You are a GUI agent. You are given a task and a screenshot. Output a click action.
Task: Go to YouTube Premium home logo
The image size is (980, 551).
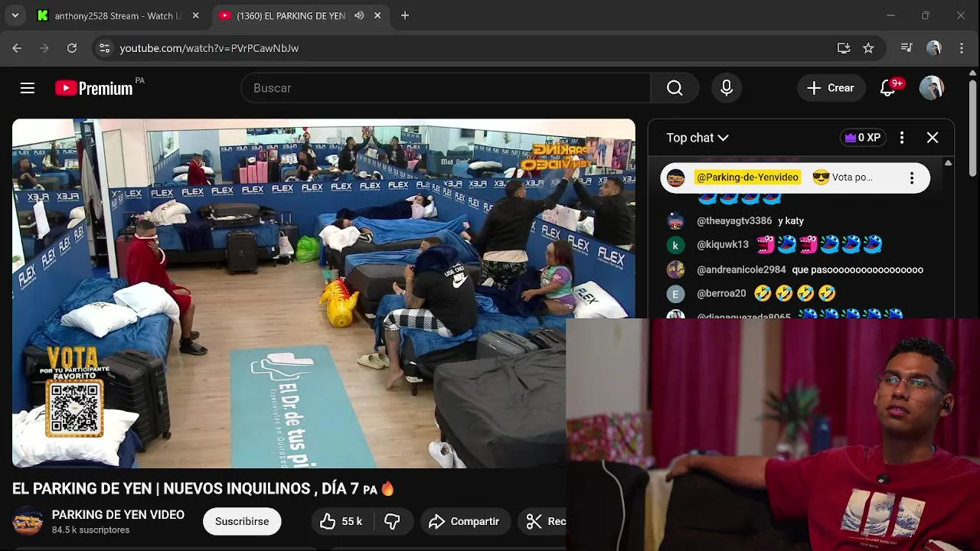coord(94,88)
